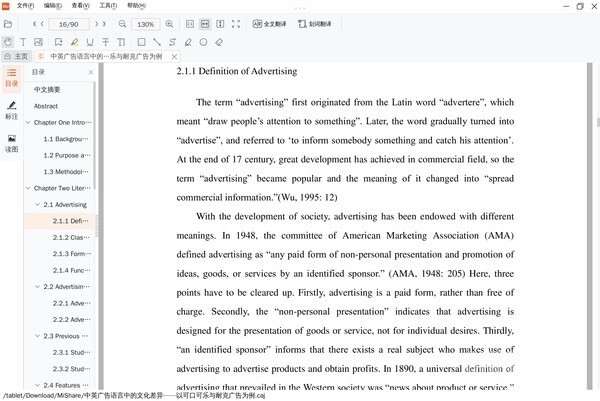
Task: Select the rectangle drawing tool
Action: tap(141, 42)
